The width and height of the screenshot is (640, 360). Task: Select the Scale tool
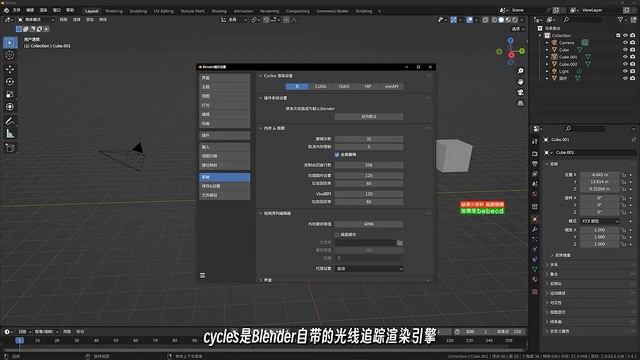(10, 94)
